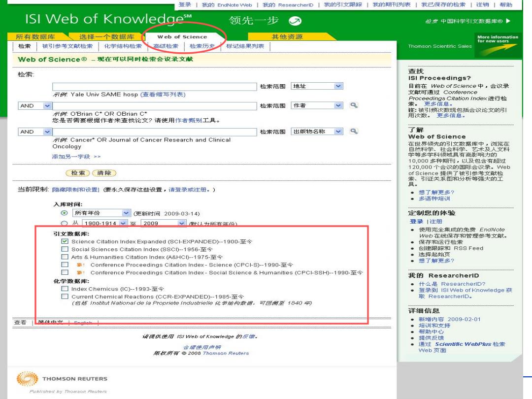Click 什么是 ResearcherID? sidebar link
This screenshot has width=532, height=399.
pos(452,284)
